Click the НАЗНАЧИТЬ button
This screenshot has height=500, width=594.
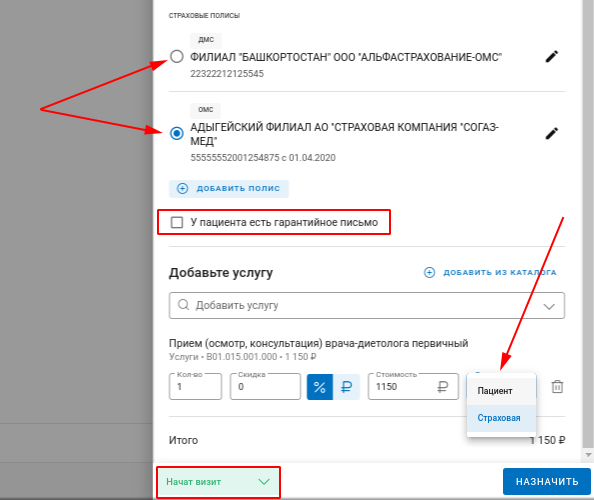click(547, 482)
